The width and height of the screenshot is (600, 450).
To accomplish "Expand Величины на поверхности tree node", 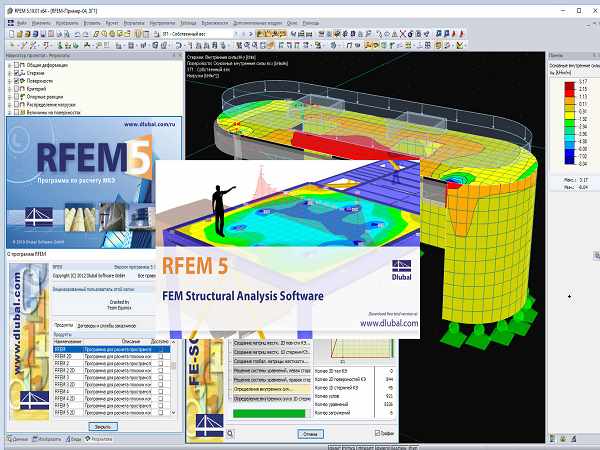I will [x=10, y=113].
